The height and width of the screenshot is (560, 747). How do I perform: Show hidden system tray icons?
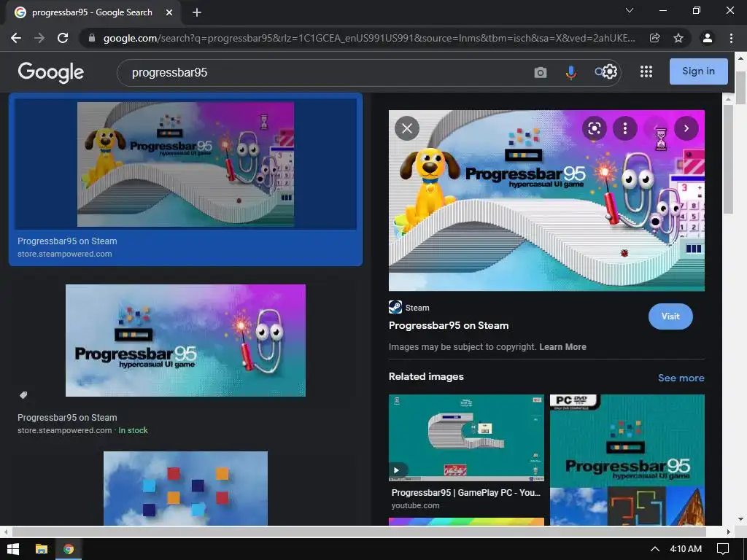[x=655, y=549]
